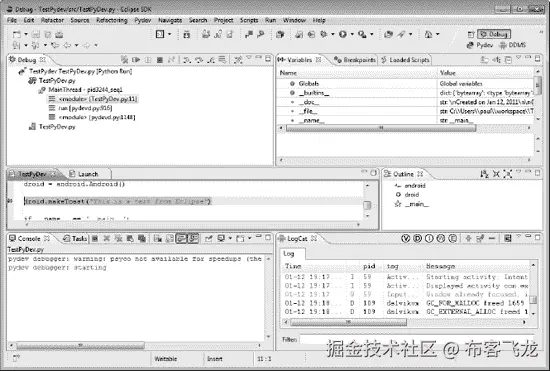Toggle the E error level in LogCat

click(452, 238)
